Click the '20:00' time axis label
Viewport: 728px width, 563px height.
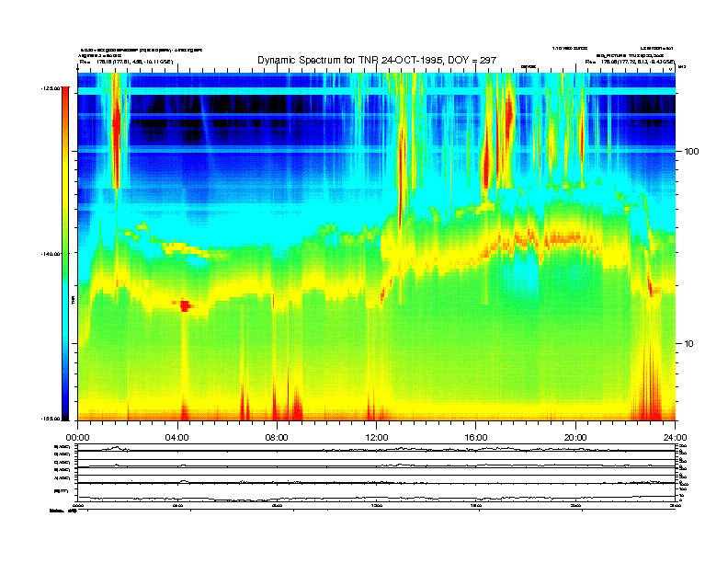tap(575, 438)
